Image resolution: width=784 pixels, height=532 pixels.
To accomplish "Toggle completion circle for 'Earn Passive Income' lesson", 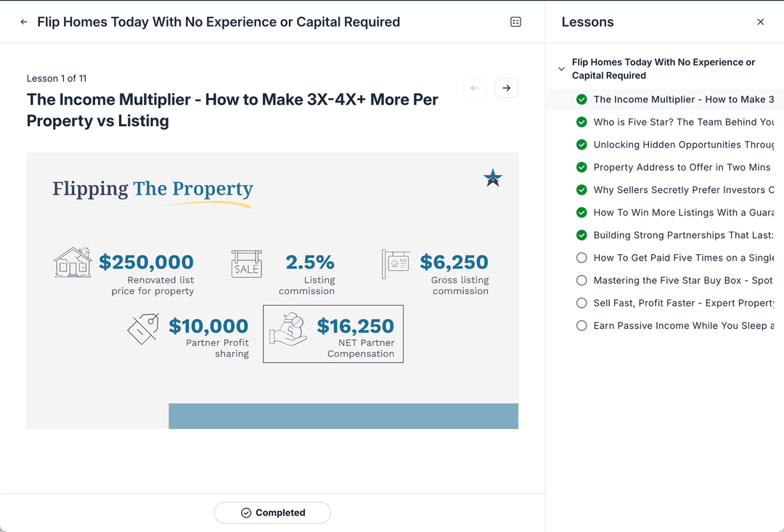I will click(581, 325).
